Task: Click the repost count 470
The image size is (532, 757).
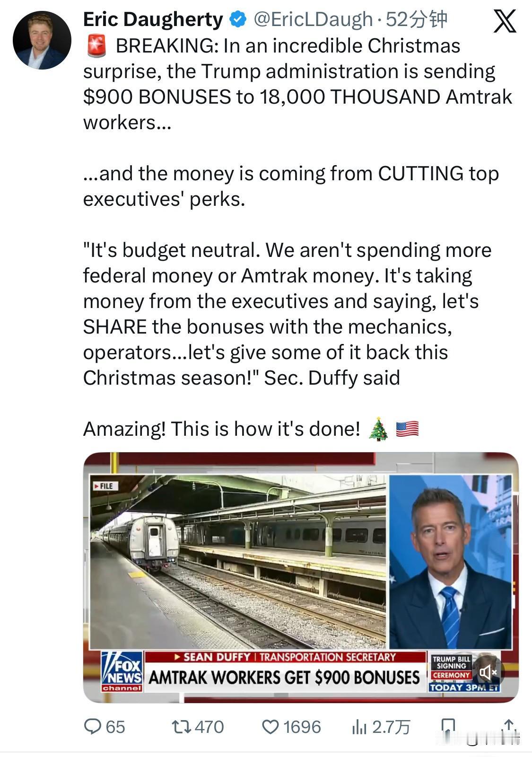Action: [x=209, y=727]
